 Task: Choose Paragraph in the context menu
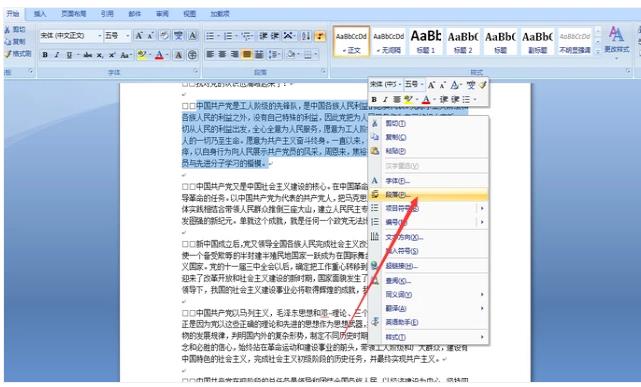click(x=428, y=195)
